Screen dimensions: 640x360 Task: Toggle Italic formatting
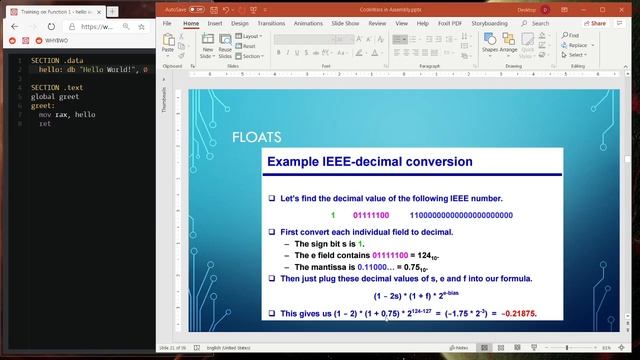[288, 53]
